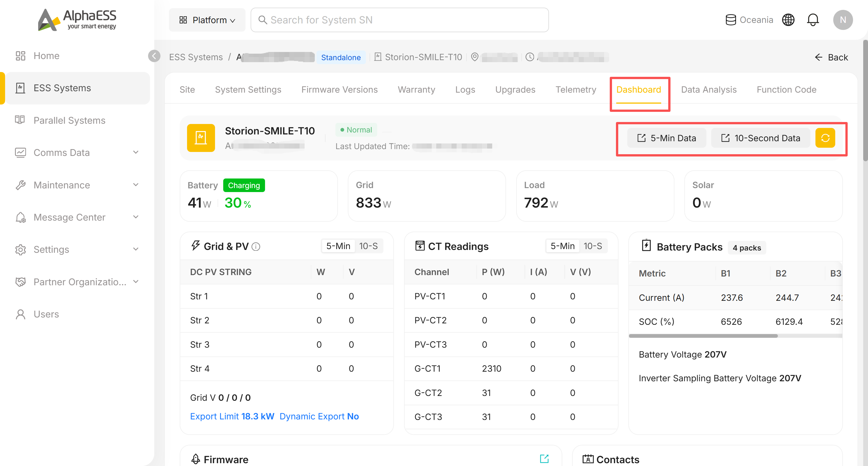Go Back using the Back button

pos(831,57)
